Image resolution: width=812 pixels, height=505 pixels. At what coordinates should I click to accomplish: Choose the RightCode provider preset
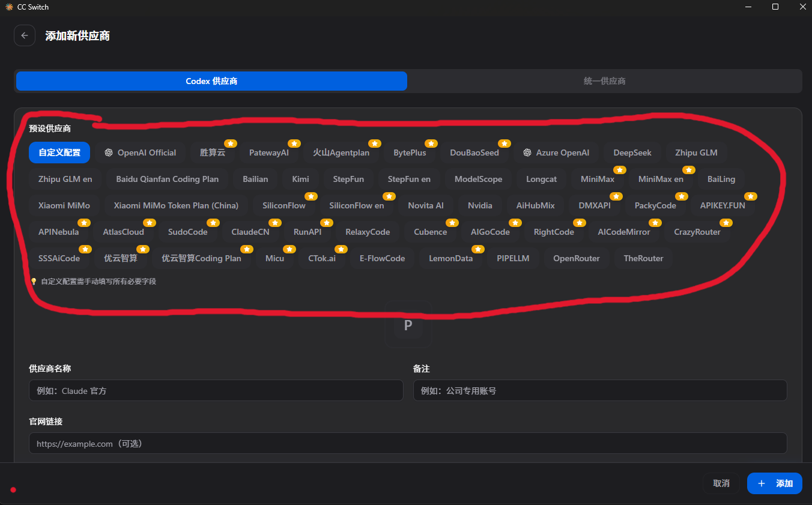point(554,232)
